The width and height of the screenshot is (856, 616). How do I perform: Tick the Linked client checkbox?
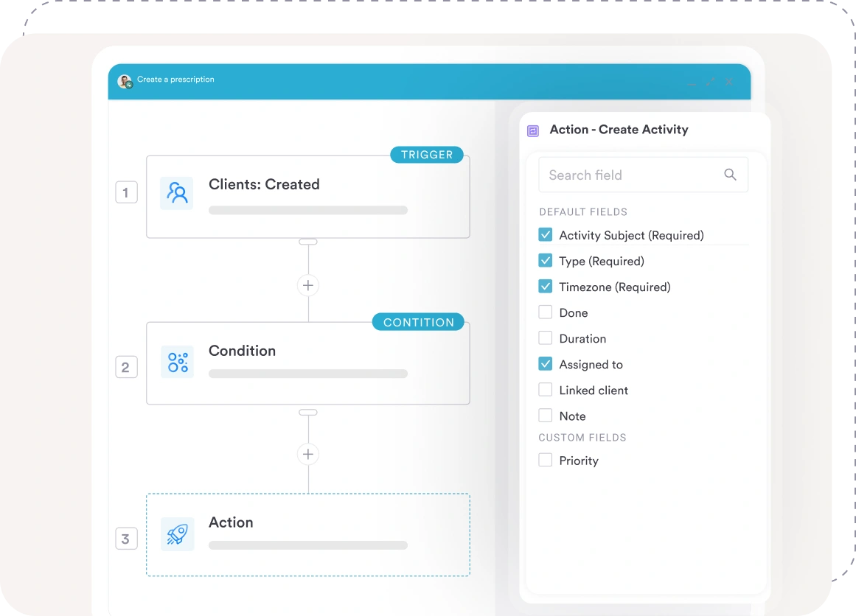[546, 390]
